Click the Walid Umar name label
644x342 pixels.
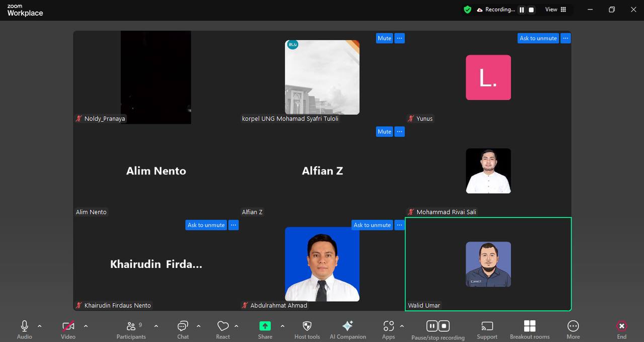[x=424, y=305]
